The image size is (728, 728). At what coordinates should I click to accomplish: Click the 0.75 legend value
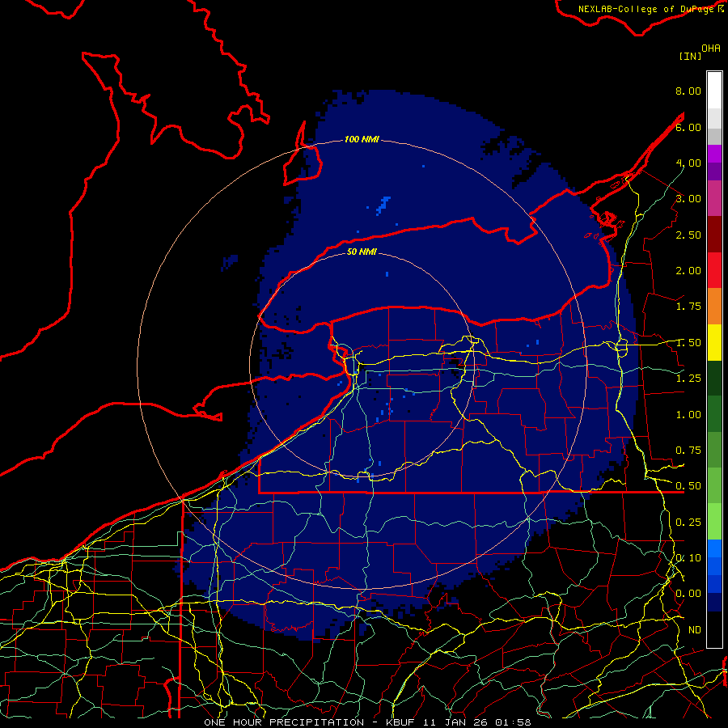pyautogui.click(x=688, y=451)
